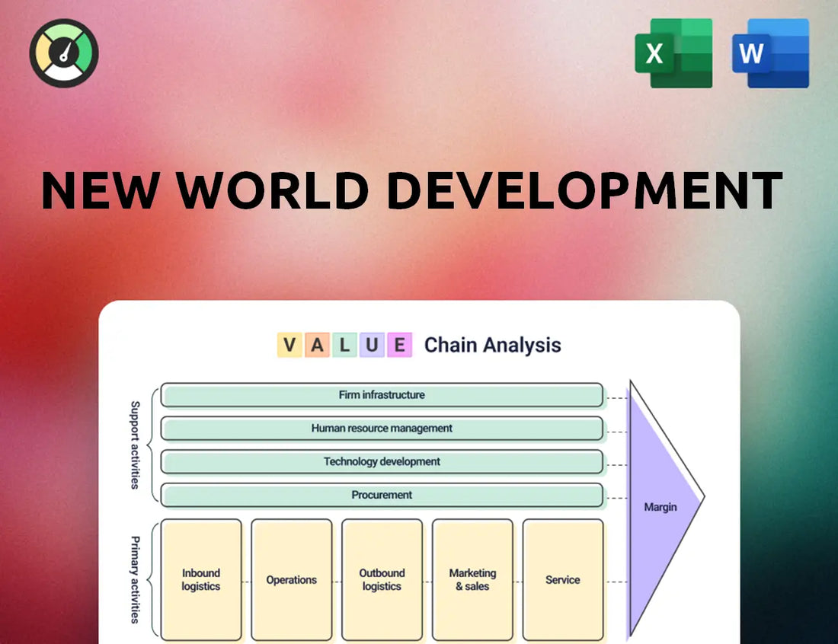Select the Firm infrastructure bar
Image resolution: width=838 pixels, height=644 pixels.
click(x=382, y=395)
